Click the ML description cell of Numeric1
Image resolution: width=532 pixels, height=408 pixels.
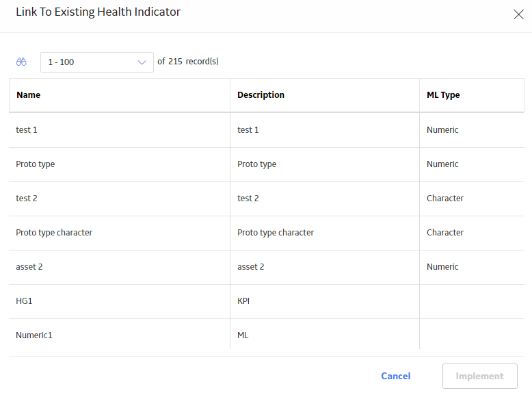(x=325, y=335)
